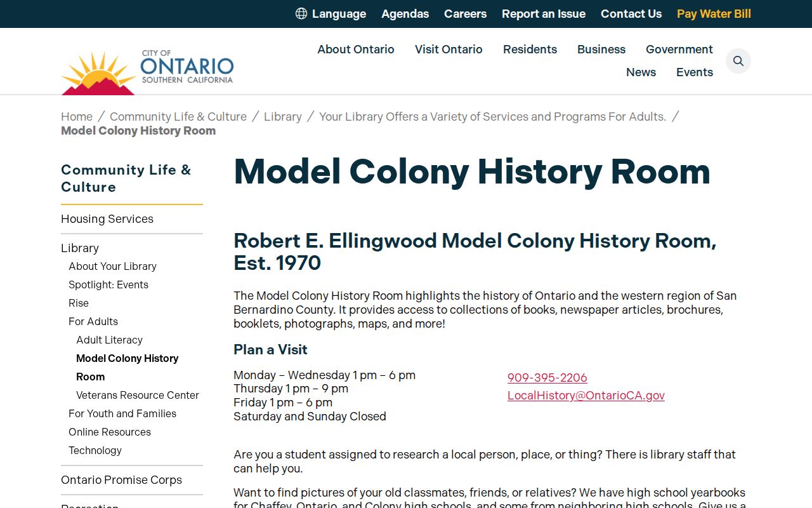Click the Library breadcrumb
This screenshot has height=508, width=812.
[x=283, y=116]
